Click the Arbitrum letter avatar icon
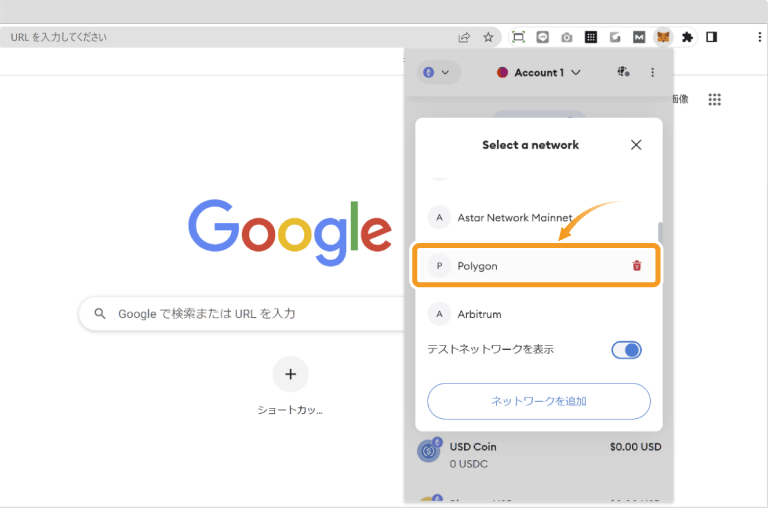The height and width of the screenshot is (508, 768). (x=439, y=314)
